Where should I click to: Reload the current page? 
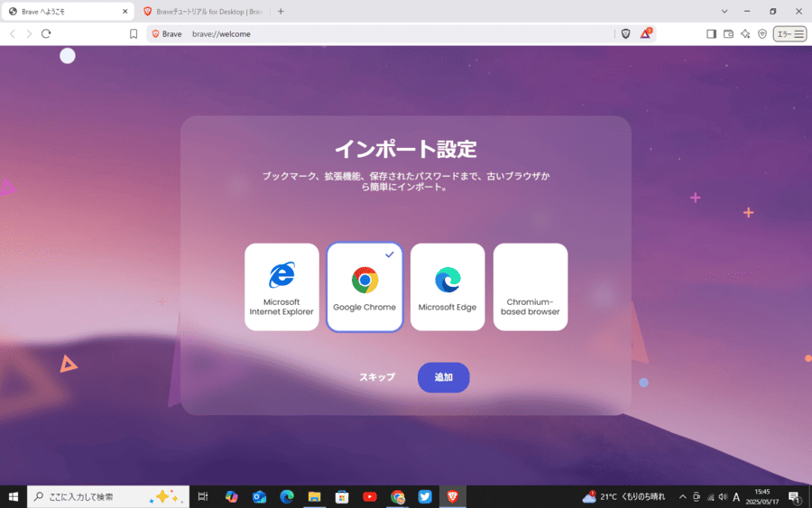pyautogui.click(x=46, y=33)
